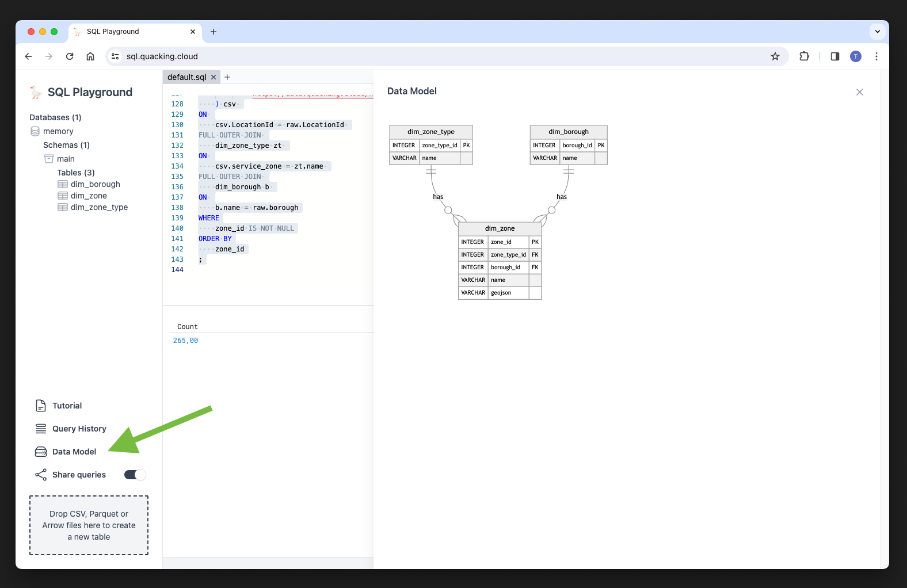Click the 265,00 count result

185,341
